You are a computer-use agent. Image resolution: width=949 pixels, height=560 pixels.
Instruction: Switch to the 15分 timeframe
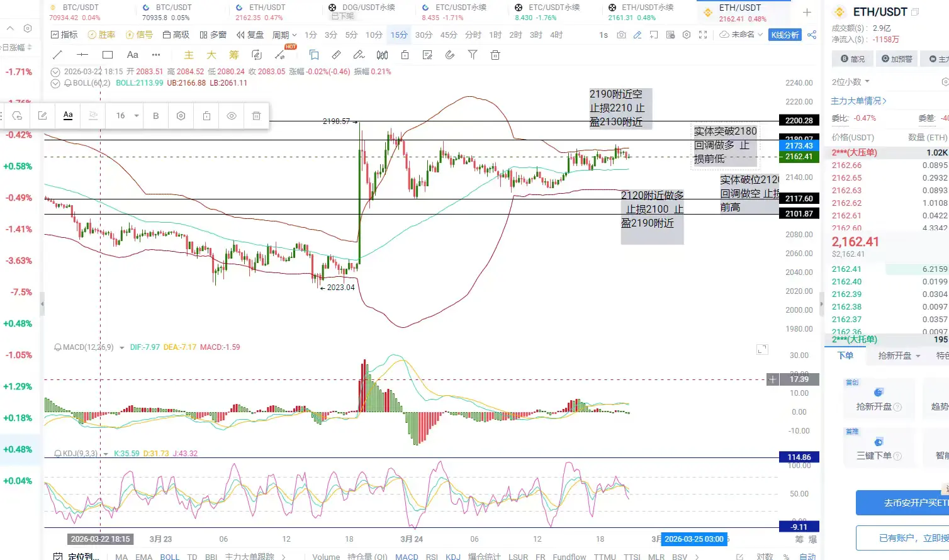click(x=399, y=35)
